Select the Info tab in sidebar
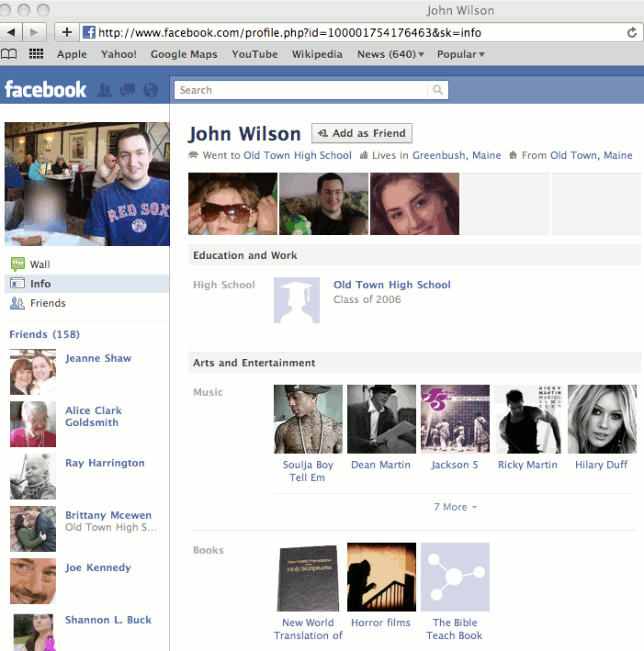 [x=87, y=284]
